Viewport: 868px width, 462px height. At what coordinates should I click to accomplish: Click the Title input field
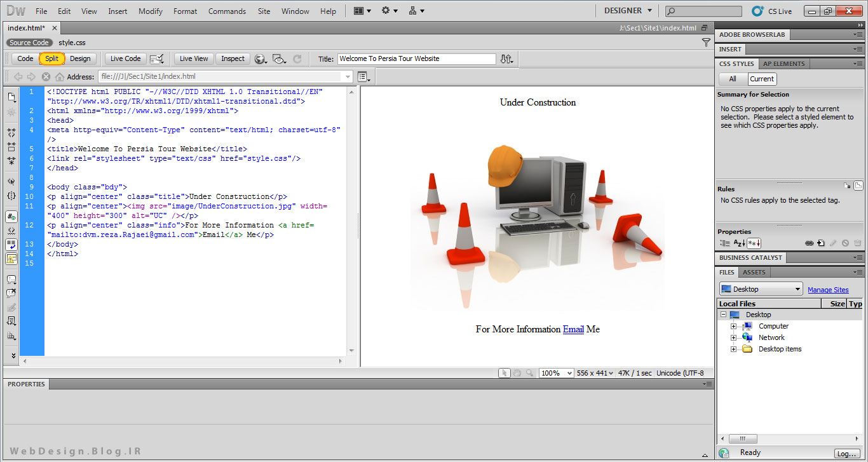click(416, 58)
